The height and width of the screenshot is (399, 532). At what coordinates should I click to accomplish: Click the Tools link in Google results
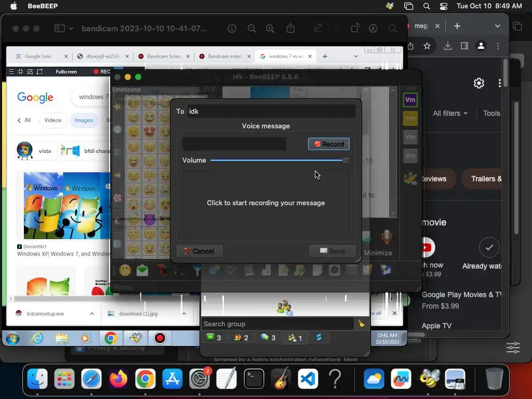click(x=491, y=113)
